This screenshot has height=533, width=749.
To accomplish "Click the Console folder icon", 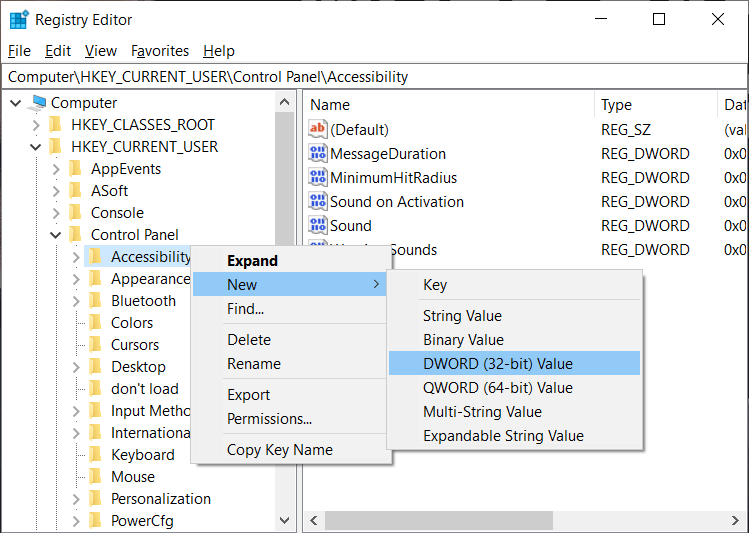I will [75, 213].
